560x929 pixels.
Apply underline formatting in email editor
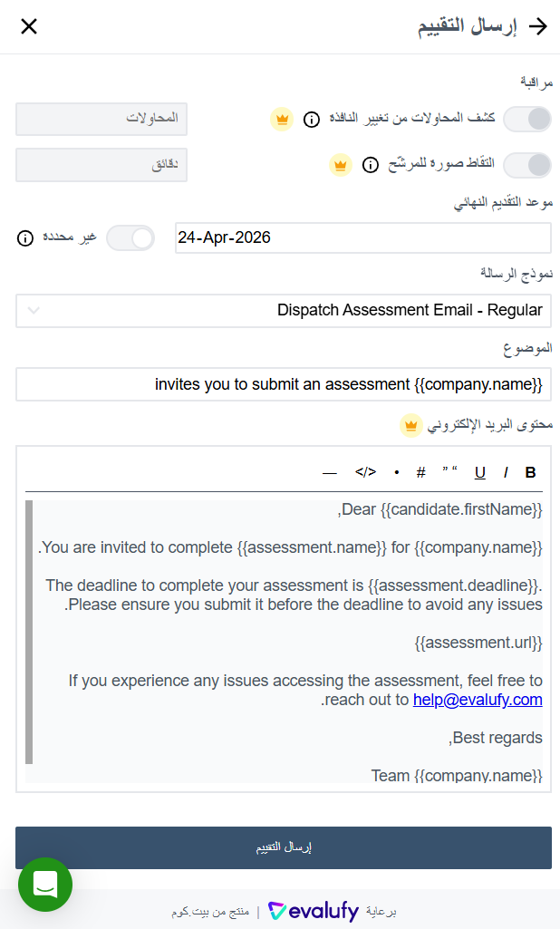pos(480,472)
